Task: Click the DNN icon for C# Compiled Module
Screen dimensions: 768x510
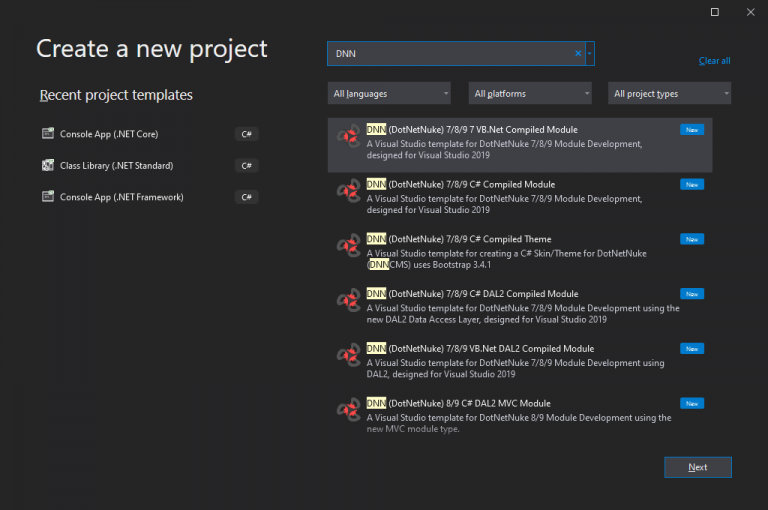Action: [349, 192]
